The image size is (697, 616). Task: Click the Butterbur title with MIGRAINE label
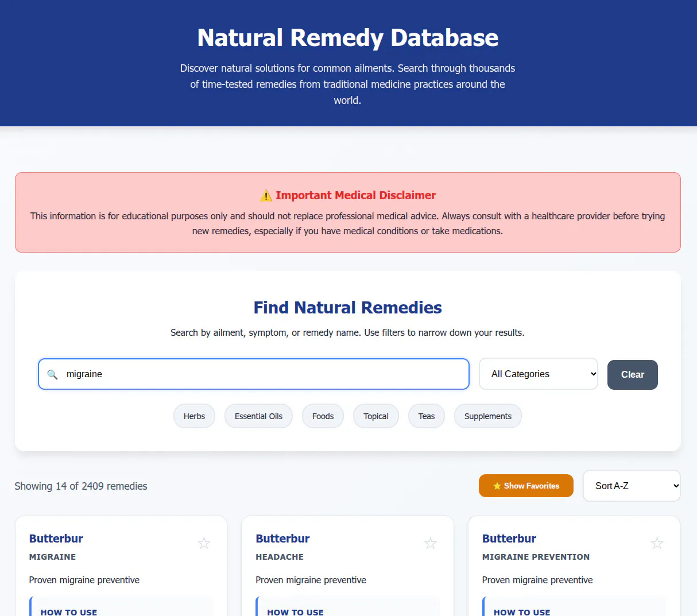point(56,538)
